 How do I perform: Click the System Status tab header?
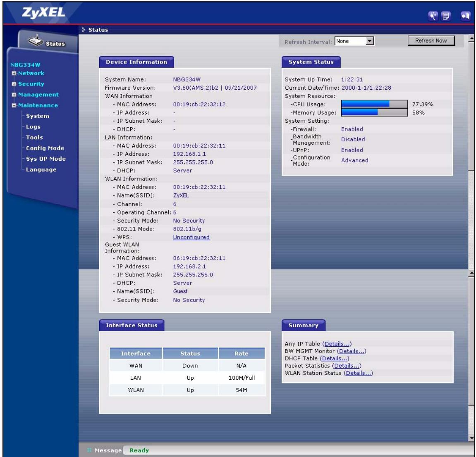311,62
